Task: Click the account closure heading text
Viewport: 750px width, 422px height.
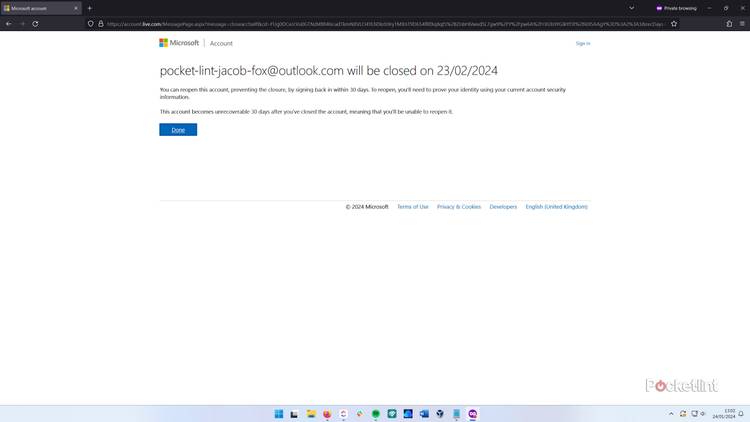Action: (328, 70)
